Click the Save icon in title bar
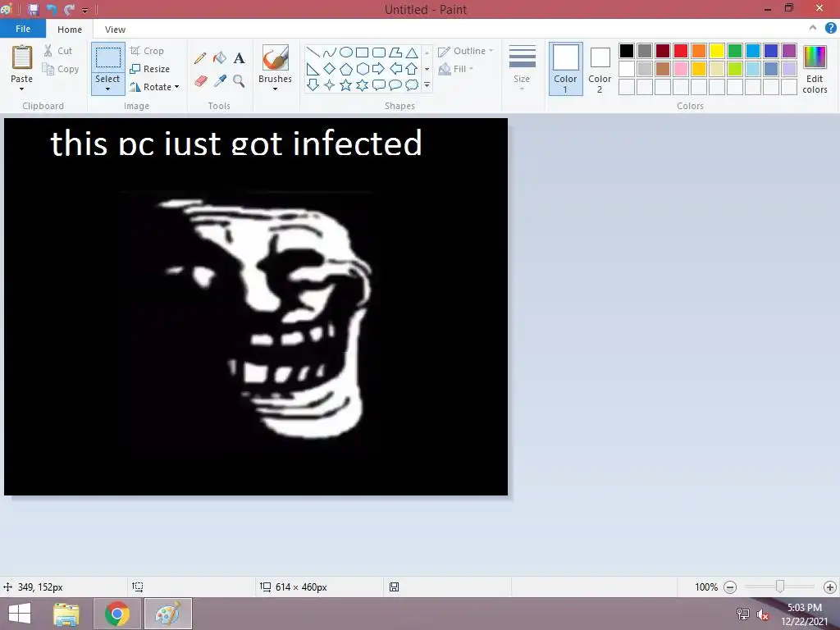 point(33,10)
